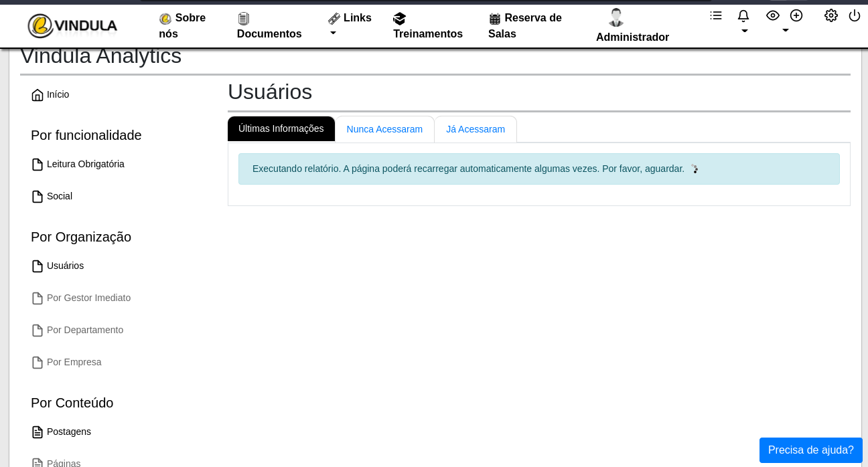Image resolution: width=868 pixels, height=467 pixels.
Task: Click the home icon beside Início
Action: point(38,95)
